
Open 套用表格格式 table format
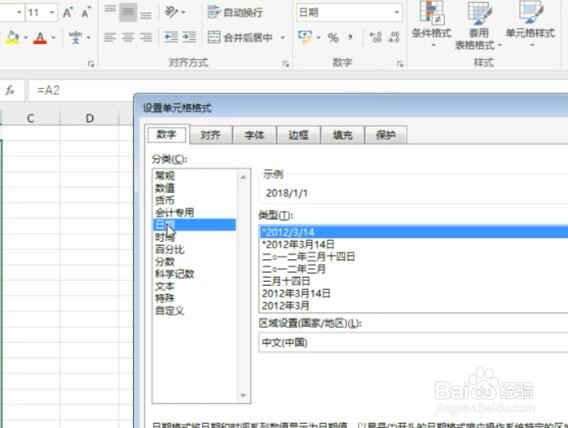click(479, 25)
